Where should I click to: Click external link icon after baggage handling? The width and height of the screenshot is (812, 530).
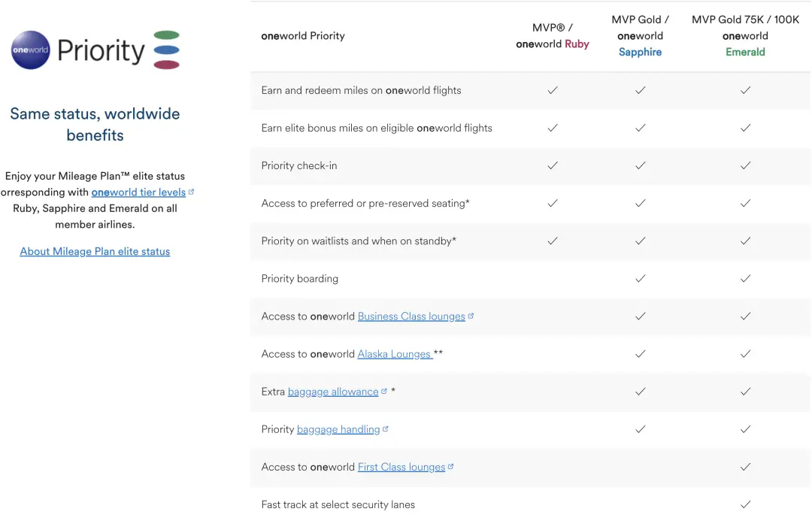tap(386, 429)
